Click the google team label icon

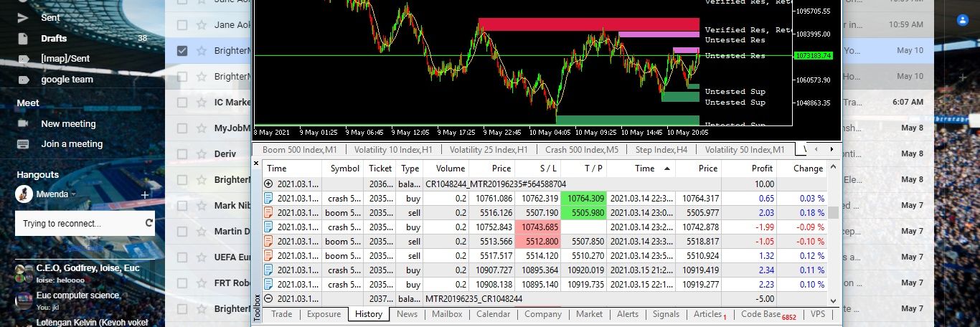(23, 80)
